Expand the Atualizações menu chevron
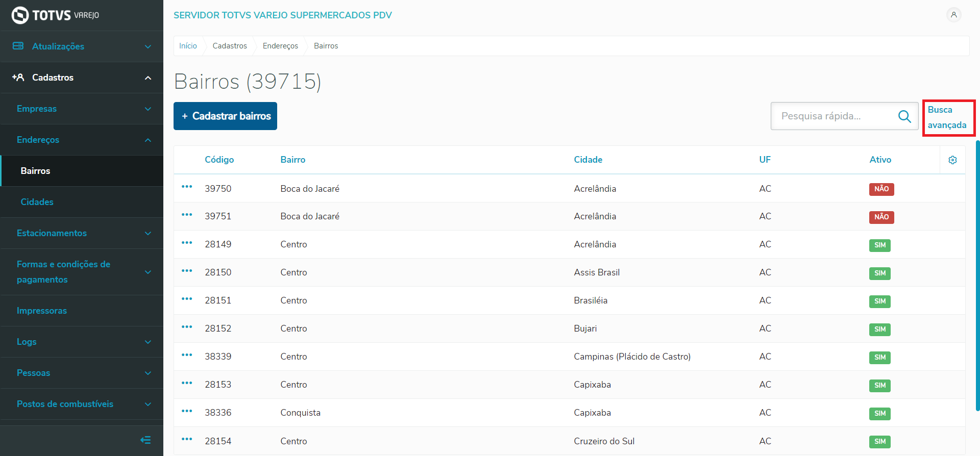 tap(148, 47)
